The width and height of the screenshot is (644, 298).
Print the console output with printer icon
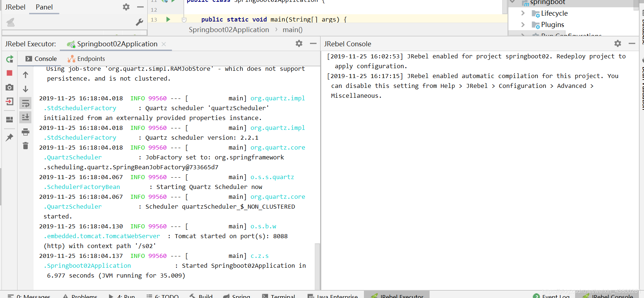tap(26, 132)
